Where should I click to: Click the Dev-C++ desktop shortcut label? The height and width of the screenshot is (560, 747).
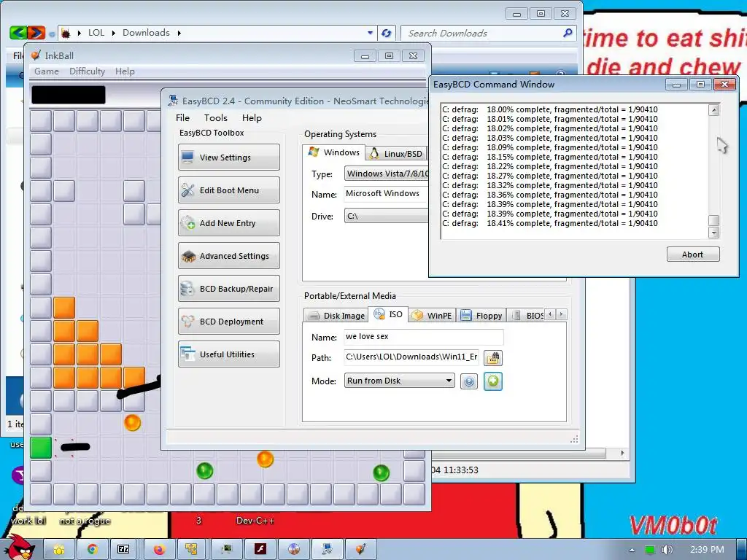pyautogui.click(x=255, y=521)
